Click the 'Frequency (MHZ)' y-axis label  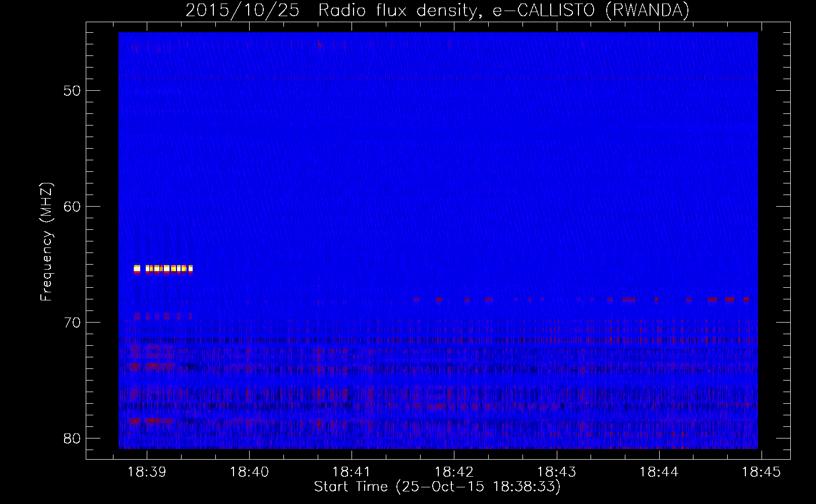point(46,242)
